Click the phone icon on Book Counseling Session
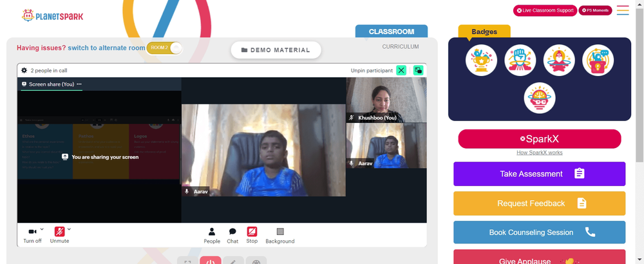Viewport: 644px width, 264px height. click(590, 232)
